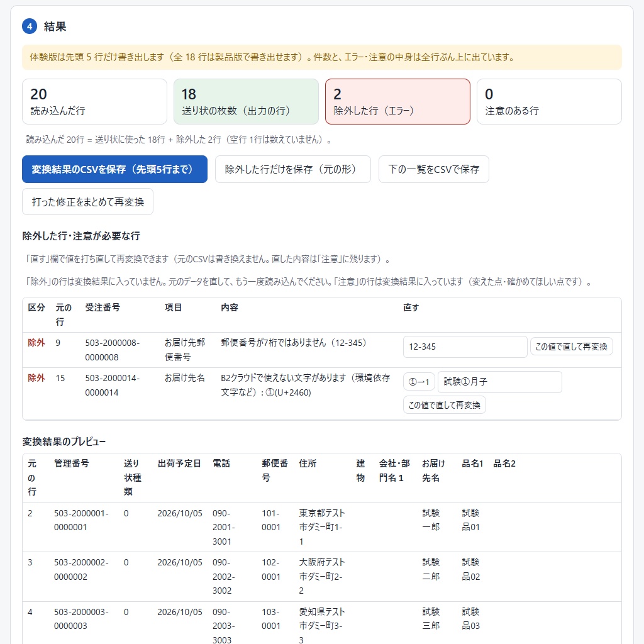Click recipient name 試験三郎

tap(431, 619)
